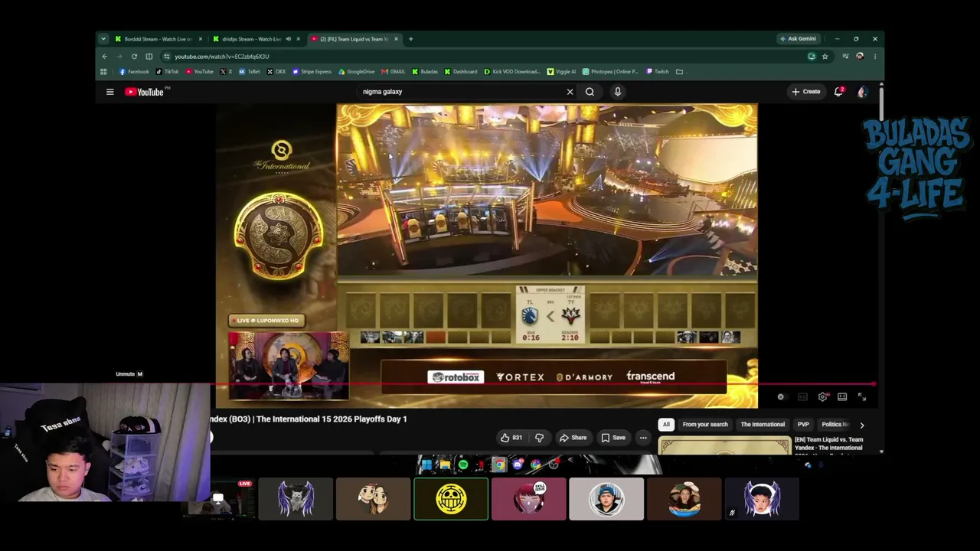The height and width of the screenshot is (551, 980).
Task: Open Chrome three-dot menu
Action: [x=875, y=56]
